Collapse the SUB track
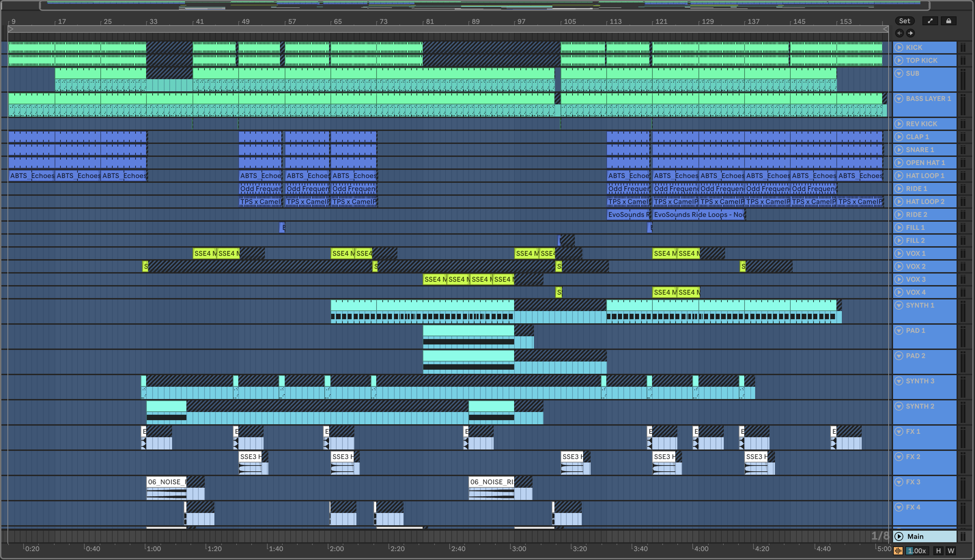 coord(899,73)
